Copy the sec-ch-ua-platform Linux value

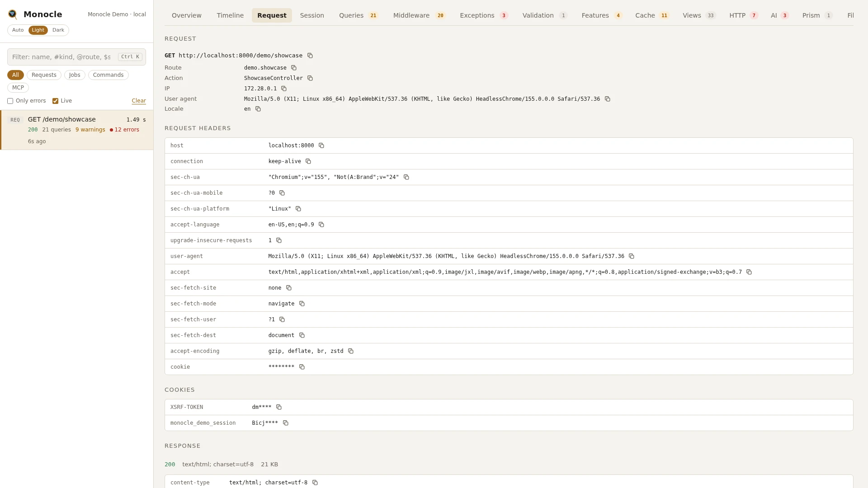298,209
